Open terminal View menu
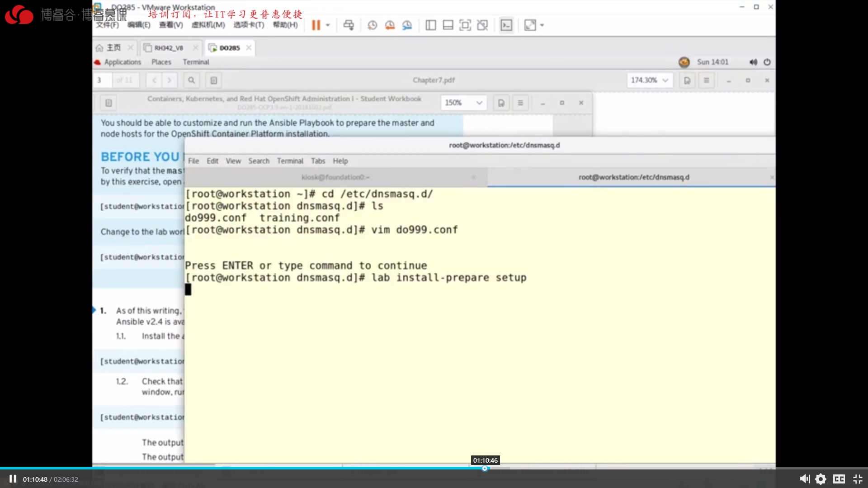The width and height of the screenshot is (868, 488). 233,161
